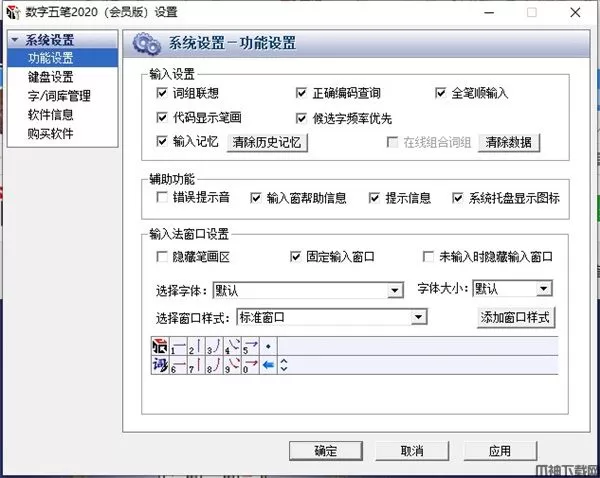Click 清除历史记忆 button
The image size is (600, 478).
click(x=267, y=142)
